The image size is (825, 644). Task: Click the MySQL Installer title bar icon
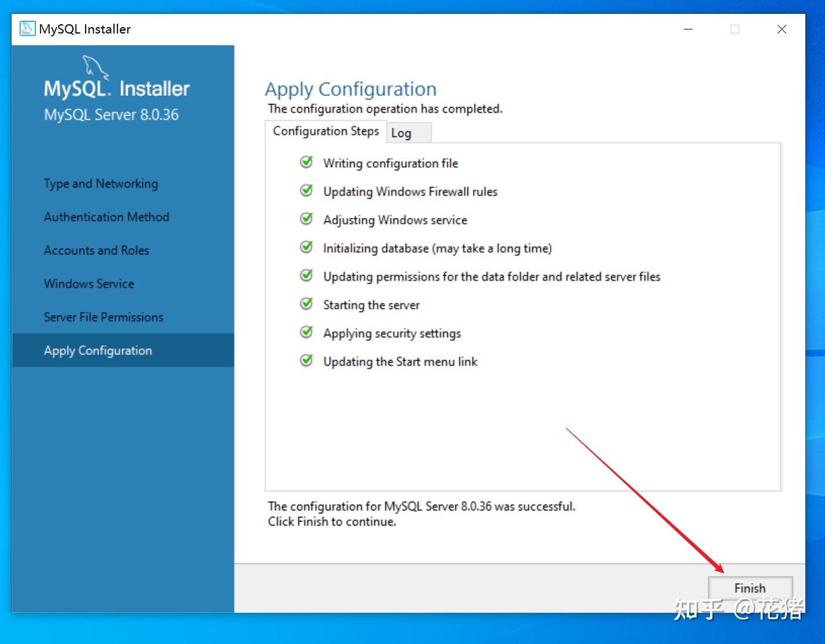pos(27,28)
